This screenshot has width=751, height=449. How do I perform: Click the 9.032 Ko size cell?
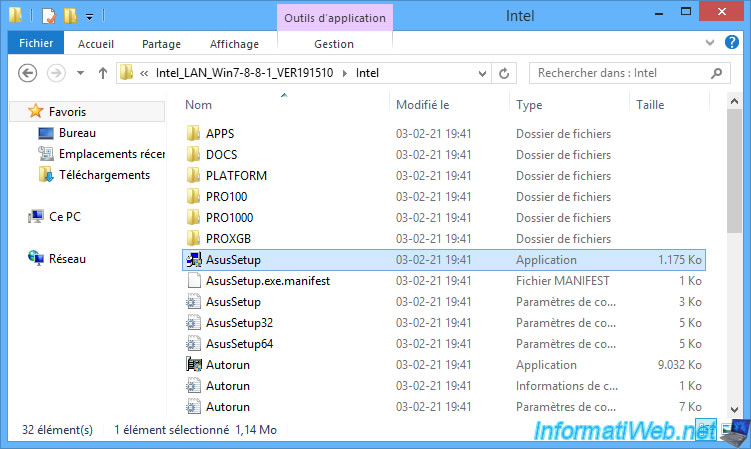(x=679, y=365)
